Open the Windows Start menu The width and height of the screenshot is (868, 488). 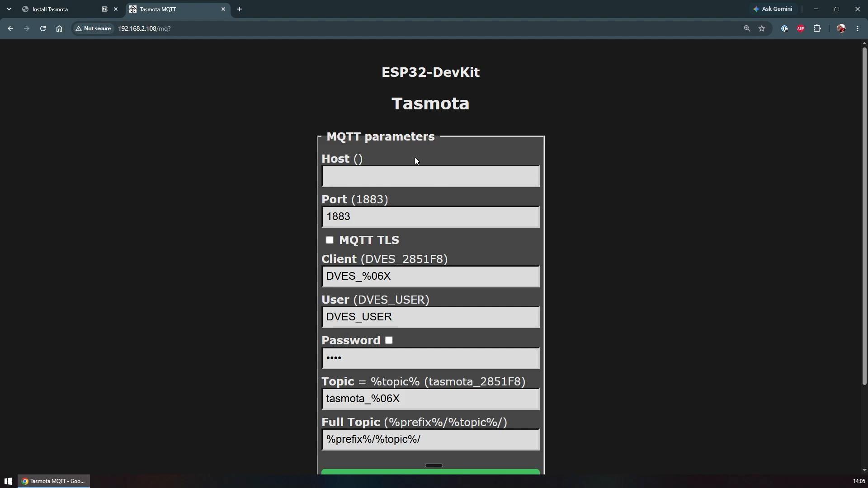8,481
